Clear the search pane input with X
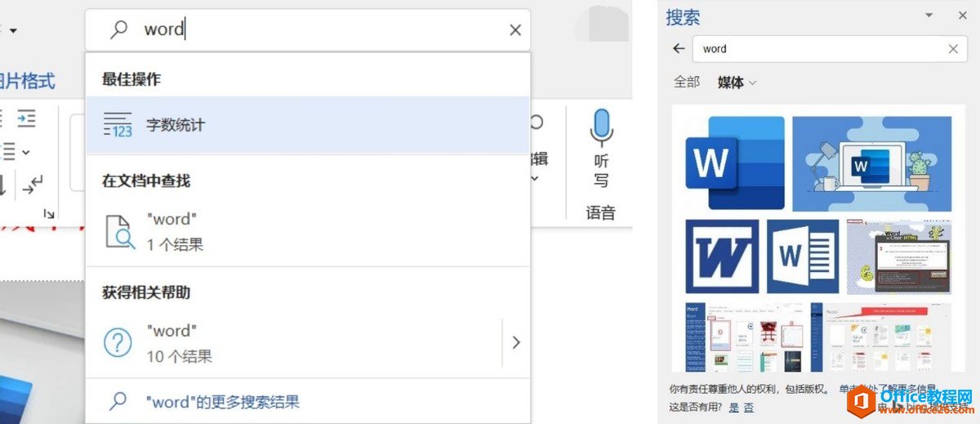This screenshot has width=980, height=424. click(x=952, y=48)
